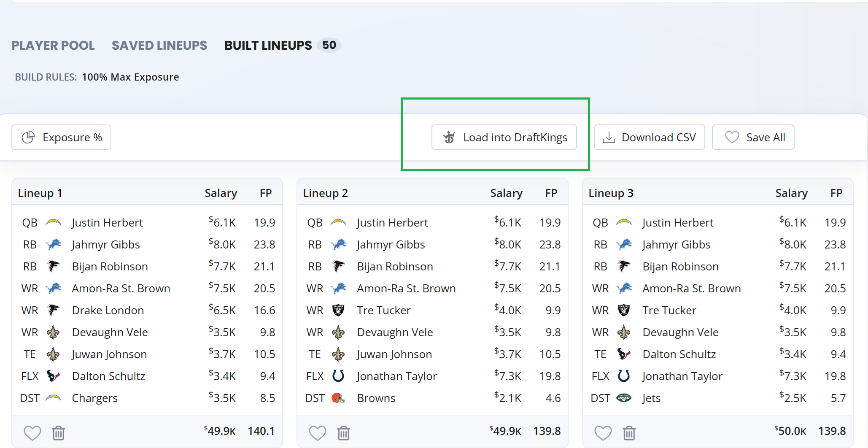
Task: Save all built lineups
Action: pyautogui.click(x=753, y=137)
